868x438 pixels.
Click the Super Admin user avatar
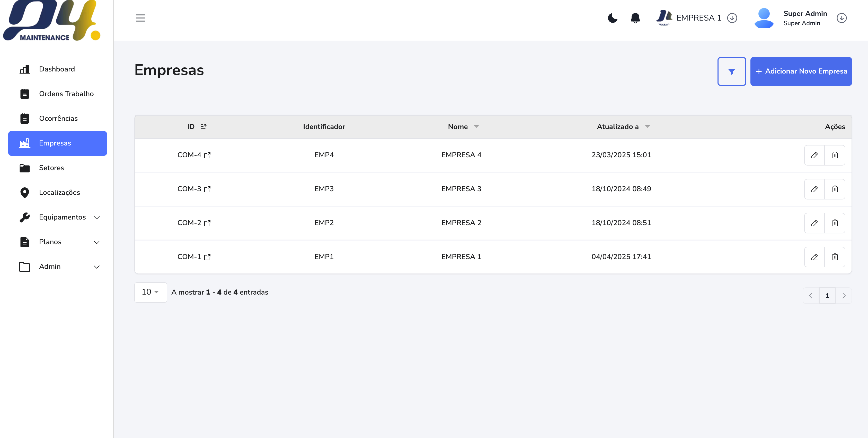pyautogui.click(x=764, y=18)
